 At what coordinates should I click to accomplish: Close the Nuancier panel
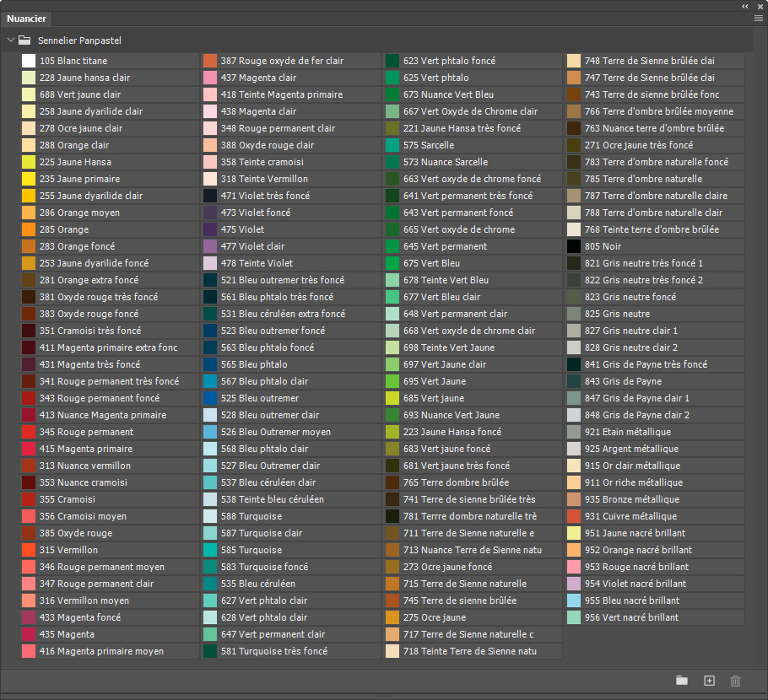click(x=760, y=7)
